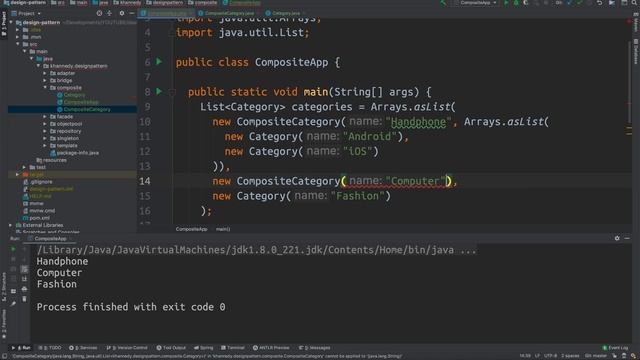Click git branch indicator in status bar
This screenshot has height=360, width=640.
tap(595, 356)
